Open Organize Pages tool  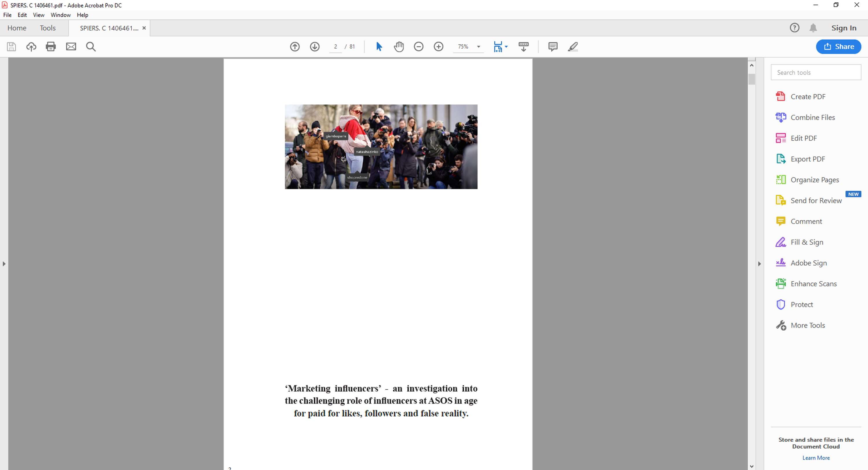coord(808,180)
